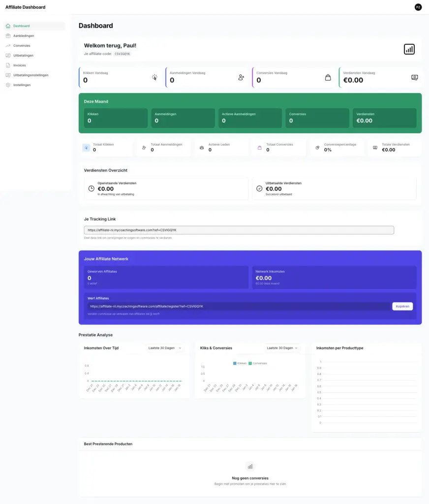The height and width of the screenshot is (504, 429).
Task: Click the shopping bag icon in Conversies Vandaag
Action: tap(328, 77)
